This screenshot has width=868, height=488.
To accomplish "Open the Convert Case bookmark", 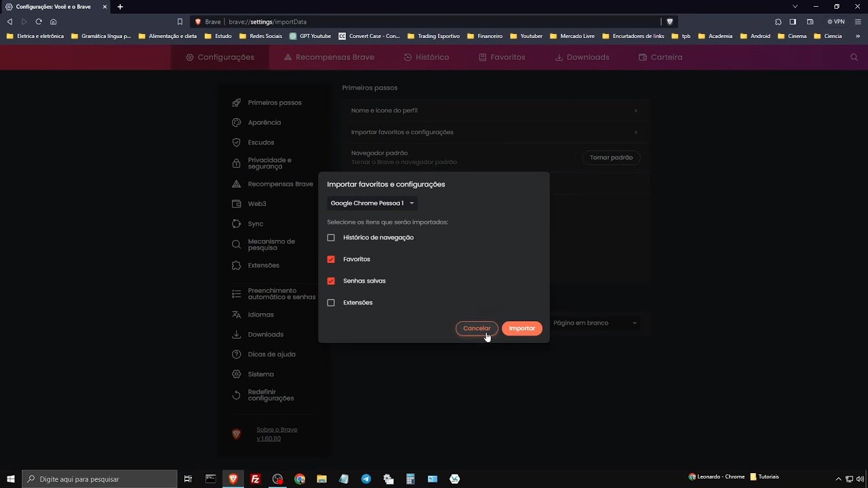I will click(370, 36).
